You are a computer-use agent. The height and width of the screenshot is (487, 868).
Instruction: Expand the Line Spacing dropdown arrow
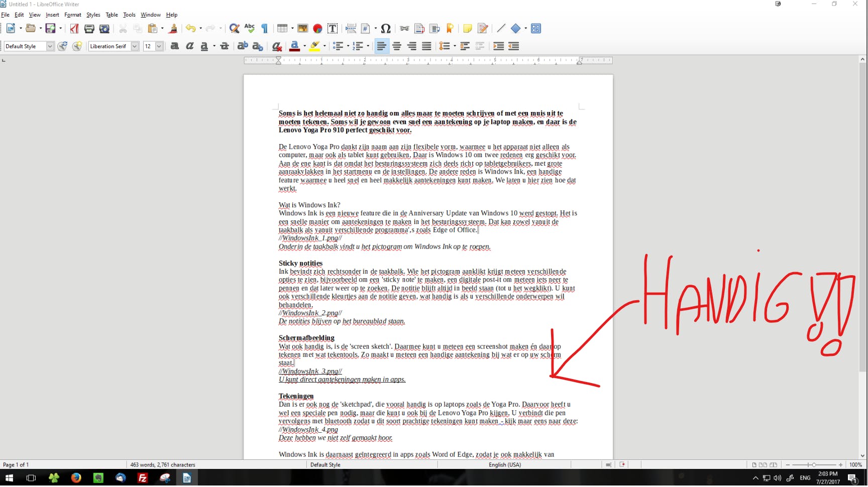[x=454, y=47]
